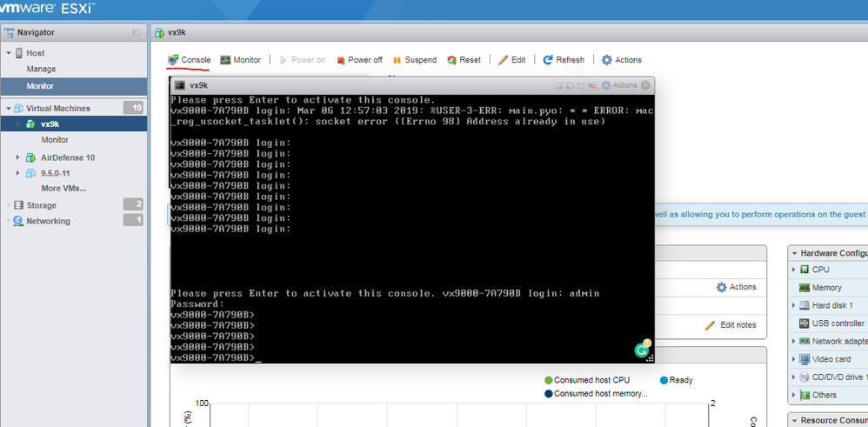This screenshot has height=427, width=868.
Task: Click the Monitor toolbar button
Action: point(240,60)
